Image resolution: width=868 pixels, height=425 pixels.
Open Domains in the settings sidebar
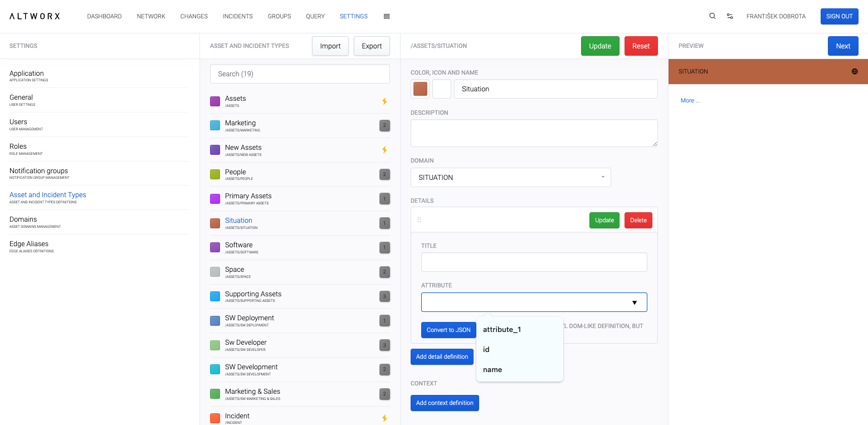[23, 219]
